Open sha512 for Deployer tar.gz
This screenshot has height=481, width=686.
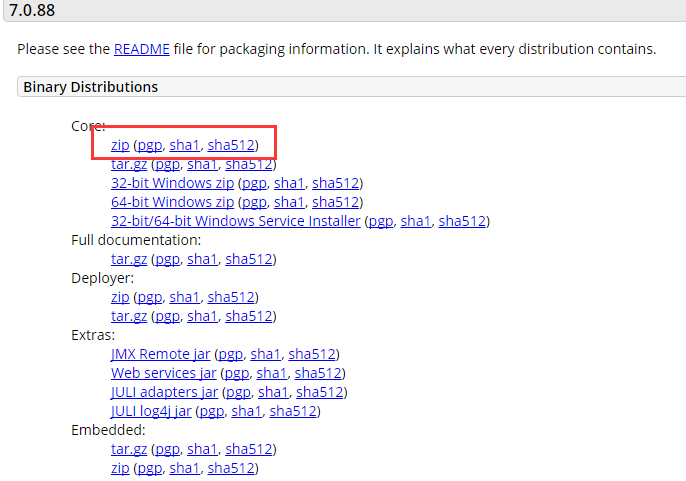click(x=248, y=316)
